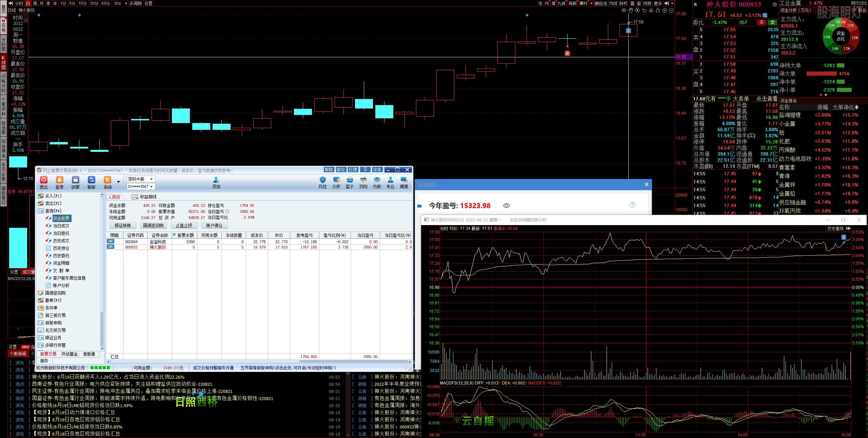Click the 帮助 button in title bar
This screenshot has width=868, height=438.
pyautogui.click(x=329, y=170)
